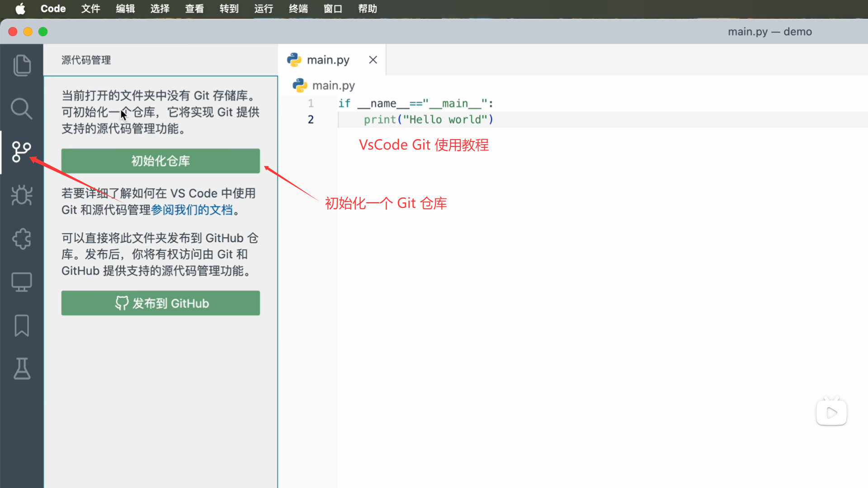Open the Run and Debug bug icon
The image size is (868, 488).
tap(22, 195)
